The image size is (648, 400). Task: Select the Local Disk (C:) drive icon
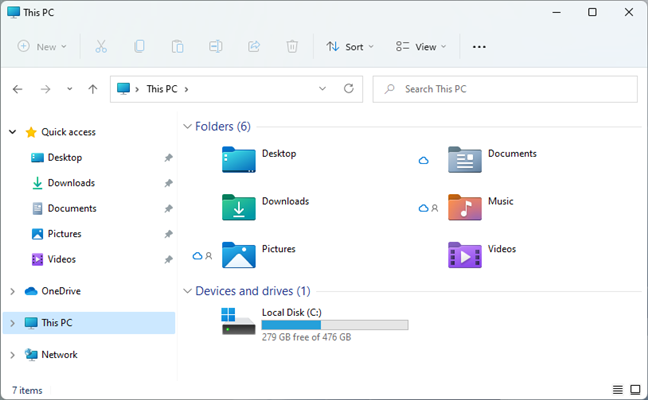(238, 321)
